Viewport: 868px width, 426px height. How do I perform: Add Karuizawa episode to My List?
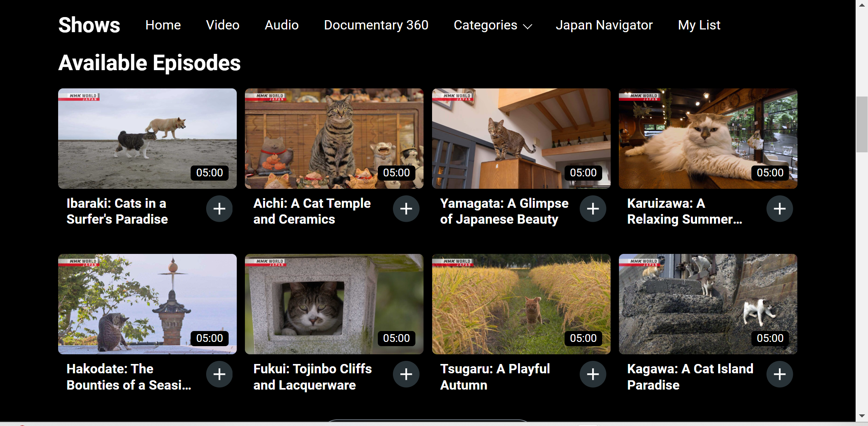[x=780, y=209]
